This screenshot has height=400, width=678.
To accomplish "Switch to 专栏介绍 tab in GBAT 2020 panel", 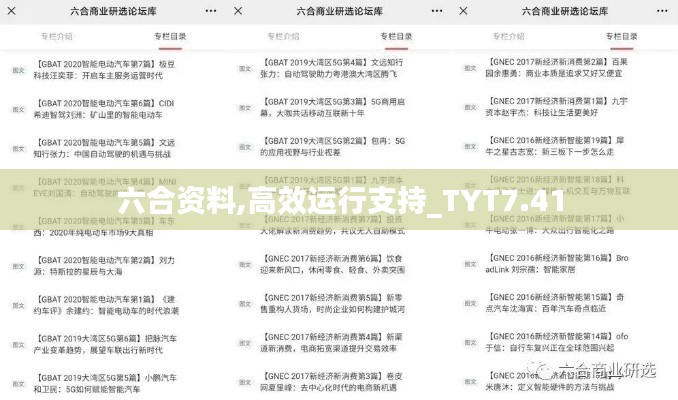I will click(x=57, y=36).
